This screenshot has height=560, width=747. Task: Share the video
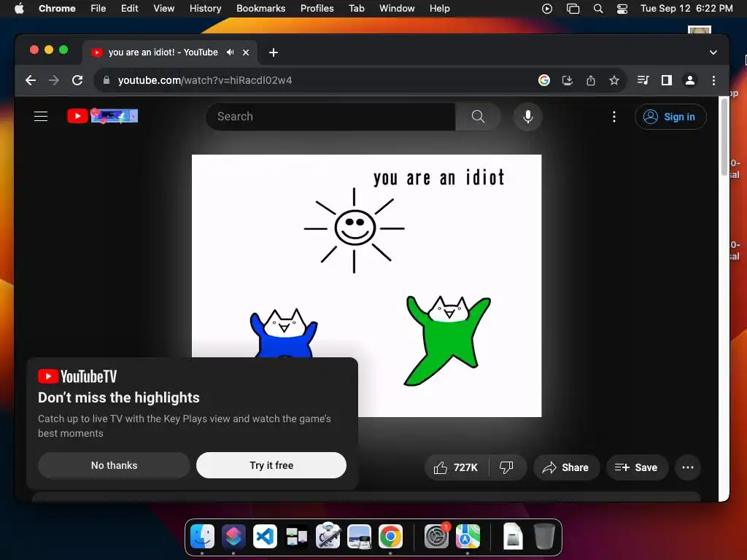(x=565, y=467)
